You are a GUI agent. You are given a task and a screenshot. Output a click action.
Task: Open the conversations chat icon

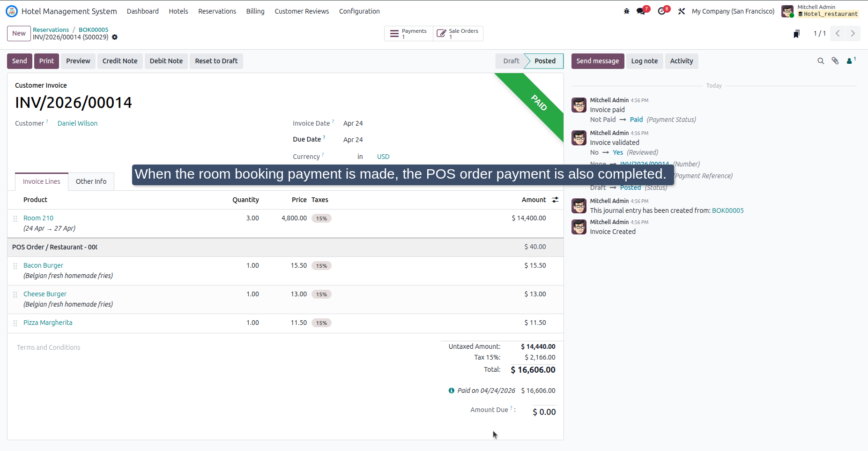(x=641, y=11)
